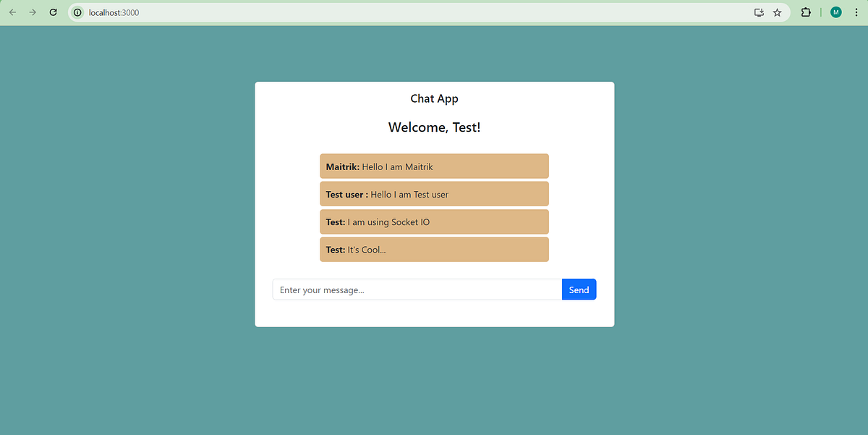Click the browser forward arrow
This screenshot has height=435, width=868.
coord(33,12)
